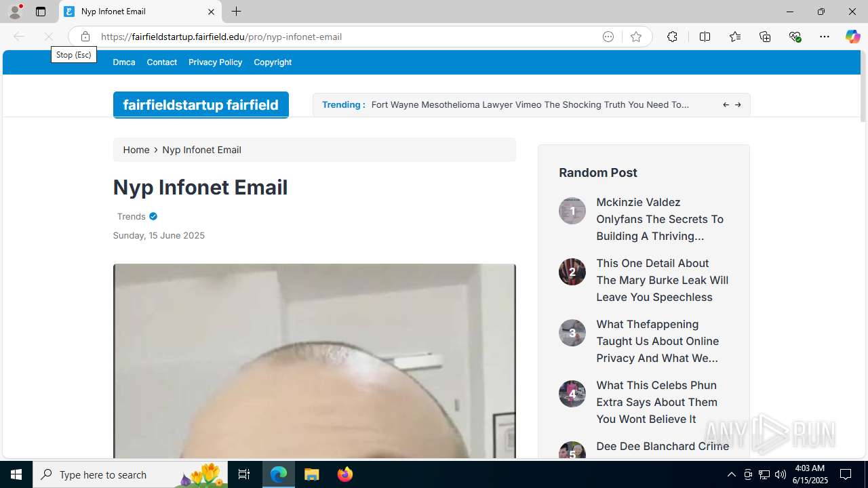This screenshot has width=868, height=488.
Task: Click thumbnail number 2 in Random Post
Action: (x=572, y=272)
